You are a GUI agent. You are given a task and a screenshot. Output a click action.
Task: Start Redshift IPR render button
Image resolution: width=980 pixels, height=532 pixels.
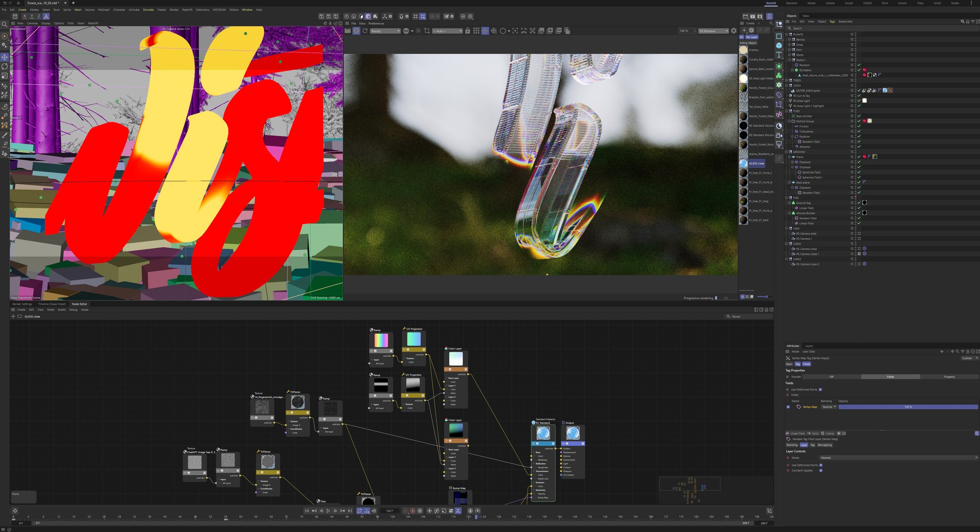point(356,31)
